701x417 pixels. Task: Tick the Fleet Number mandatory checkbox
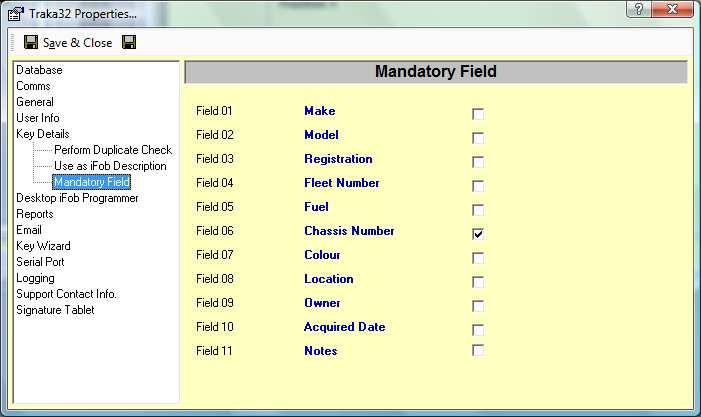[x=478, y=186]
